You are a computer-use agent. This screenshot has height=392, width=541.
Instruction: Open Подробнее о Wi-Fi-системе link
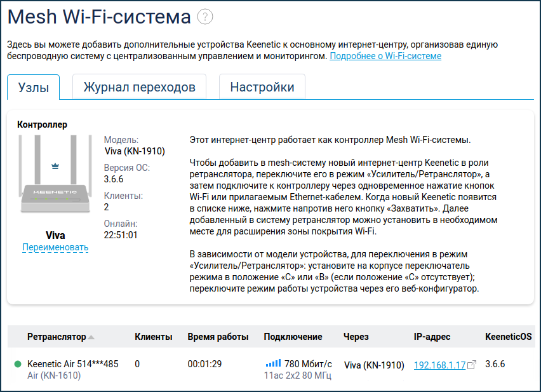(385, 56)
